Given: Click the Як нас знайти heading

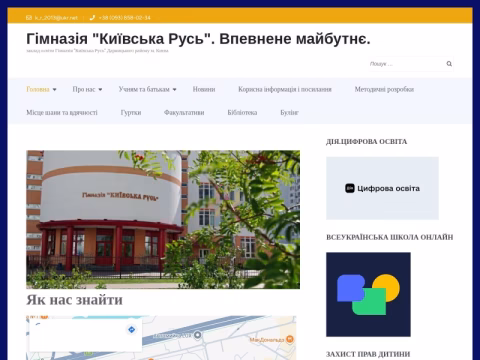Looking at the screenshot, I should 75,300.
